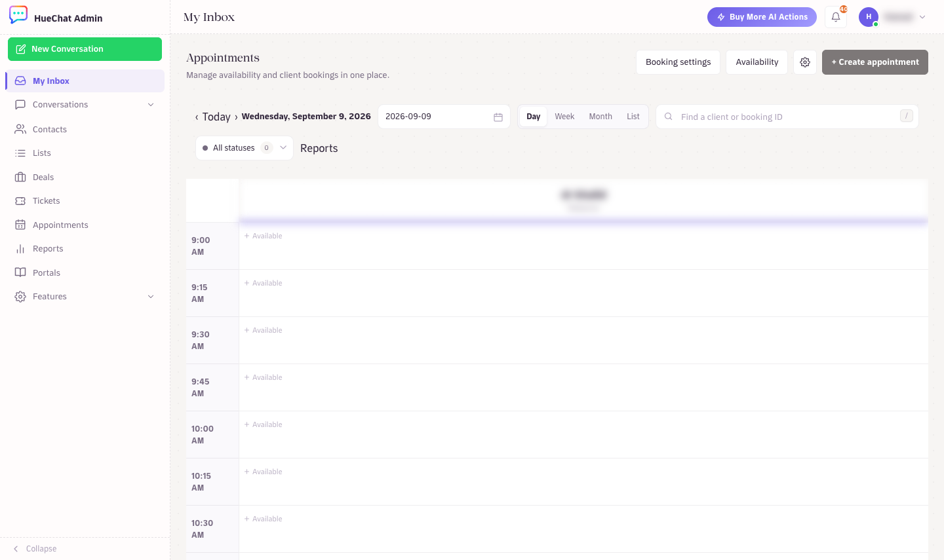Click the My Inbox sidebar icon

[x=20, y=81]
